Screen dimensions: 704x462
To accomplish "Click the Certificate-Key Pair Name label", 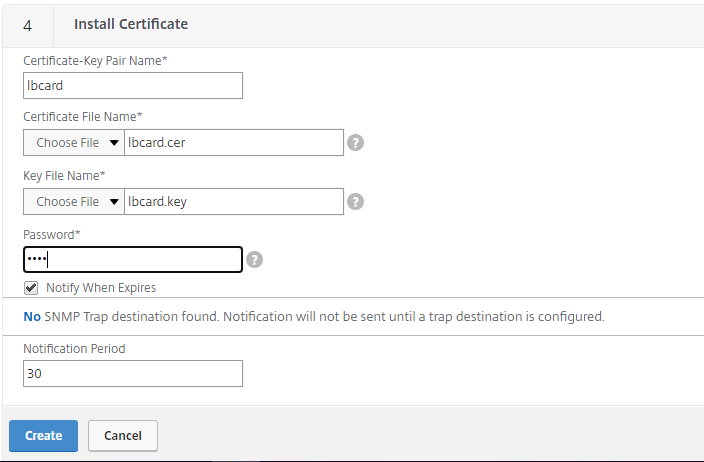I will [95, 61].
